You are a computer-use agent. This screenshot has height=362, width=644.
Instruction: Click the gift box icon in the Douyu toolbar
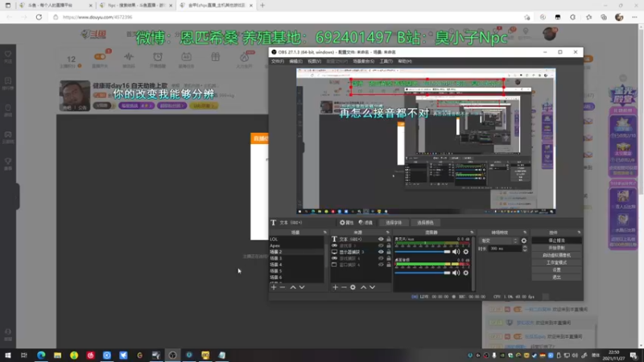point(215,57)
